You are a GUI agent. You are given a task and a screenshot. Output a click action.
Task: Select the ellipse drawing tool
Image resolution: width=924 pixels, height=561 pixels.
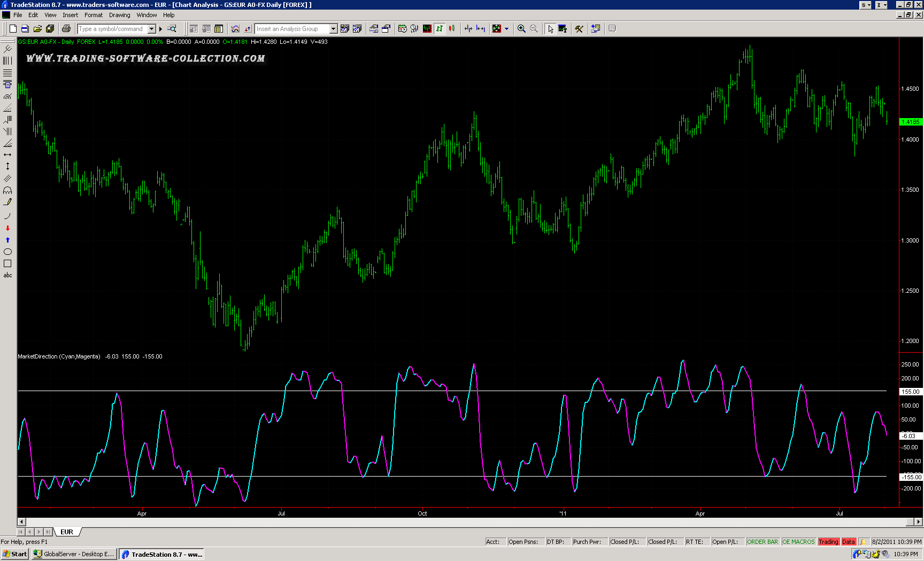click(x=7, y=252)
